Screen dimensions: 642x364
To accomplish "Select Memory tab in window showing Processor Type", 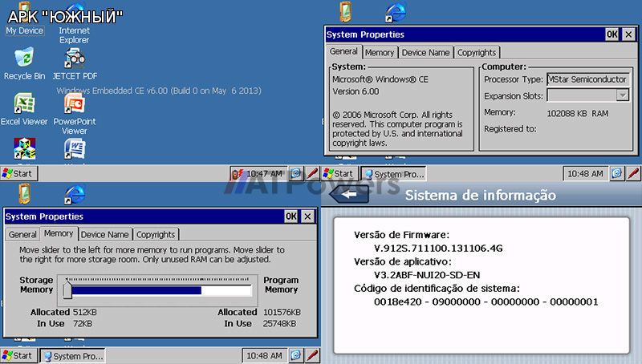I will tap(380, 52).
